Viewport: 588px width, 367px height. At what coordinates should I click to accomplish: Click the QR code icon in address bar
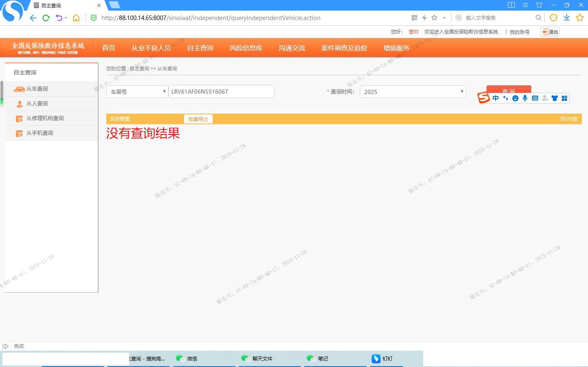point(414,18)
